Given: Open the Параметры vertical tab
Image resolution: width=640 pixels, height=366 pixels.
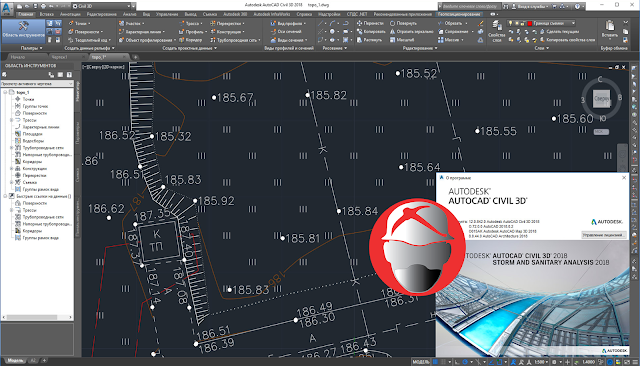Looking at the screenshot, I should [78, 133].
